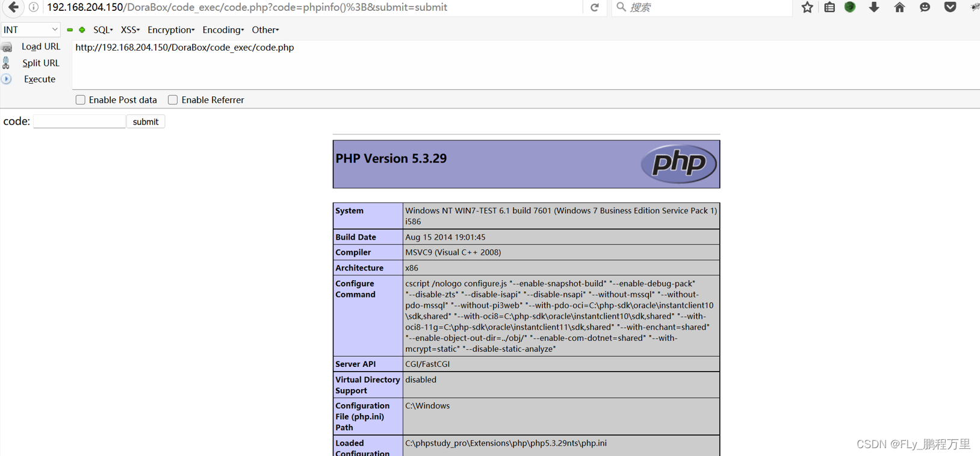Click the Architecture label
Viewport: 980px width, 456px height.
tap(359, 268)
